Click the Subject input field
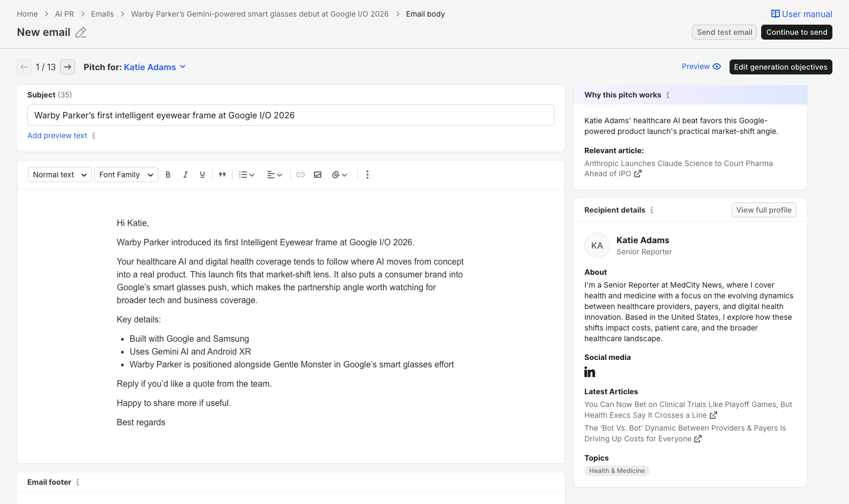 click(x=291, y=115)
